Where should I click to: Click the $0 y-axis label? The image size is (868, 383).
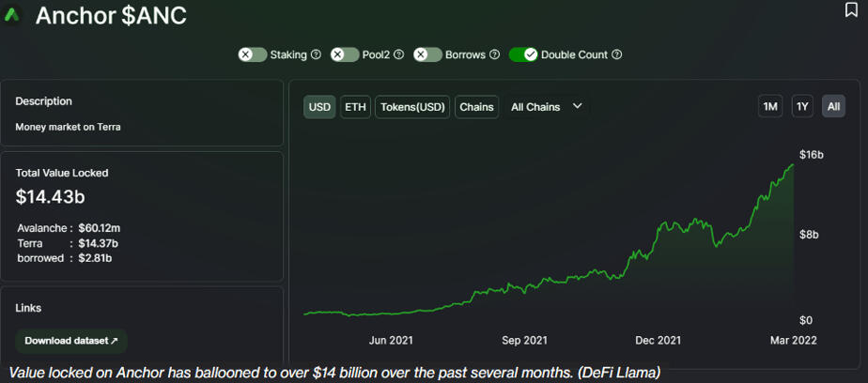coord(807,320)
